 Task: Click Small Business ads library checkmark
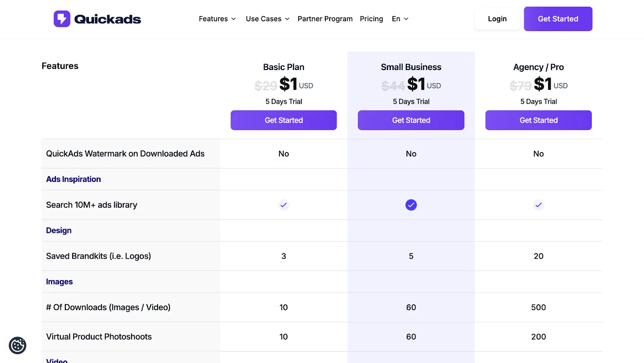pyautogui.click(x=411, y=205)
